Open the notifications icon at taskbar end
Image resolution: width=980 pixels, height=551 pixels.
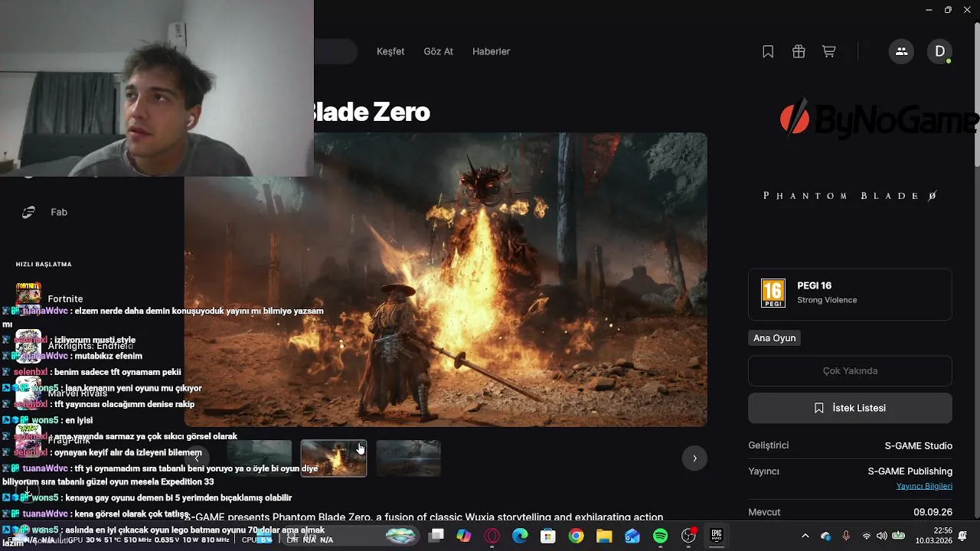pyautogui.click(x=962, y=536)
